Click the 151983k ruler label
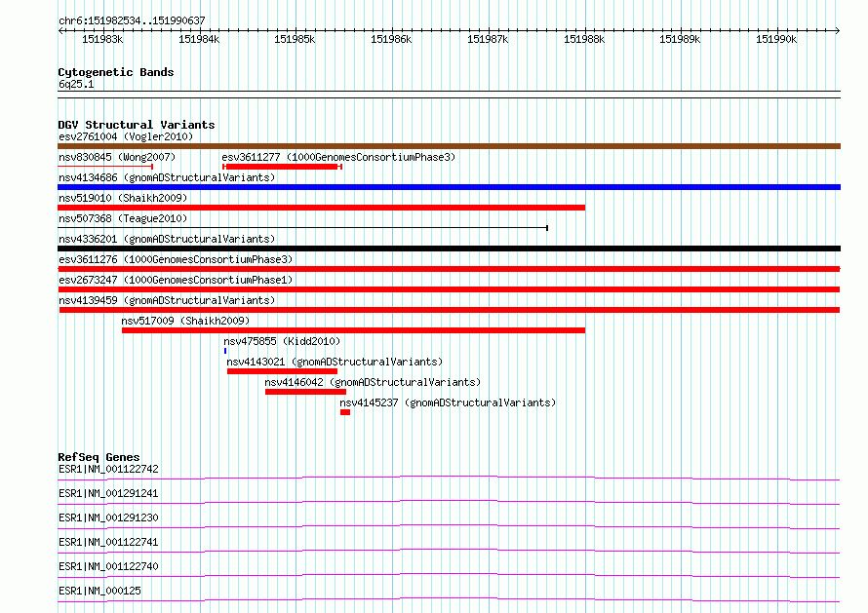 click(x=102, y=39)
